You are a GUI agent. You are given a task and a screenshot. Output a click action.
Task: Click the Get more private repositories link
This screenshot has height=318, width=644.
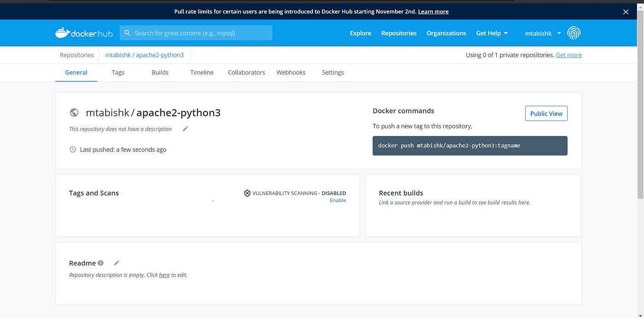(x=569, y=55)
